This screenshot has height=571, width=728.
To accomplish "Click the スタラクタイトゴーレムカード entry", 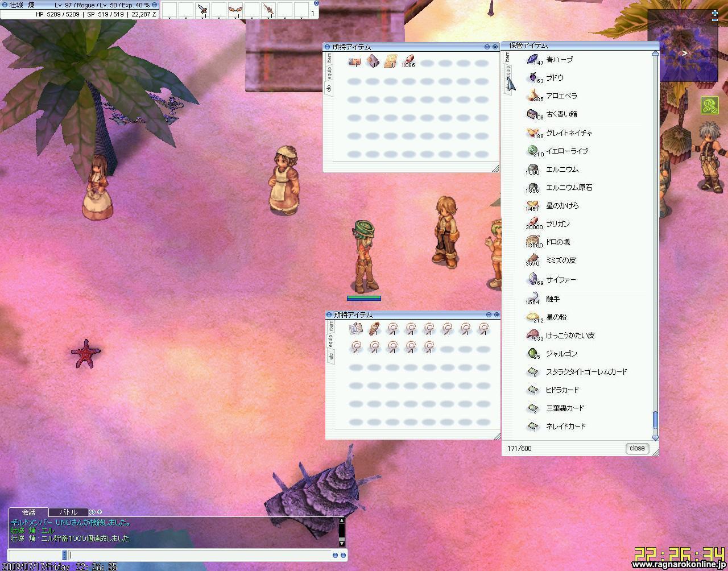I will click(x=586, y=372).
